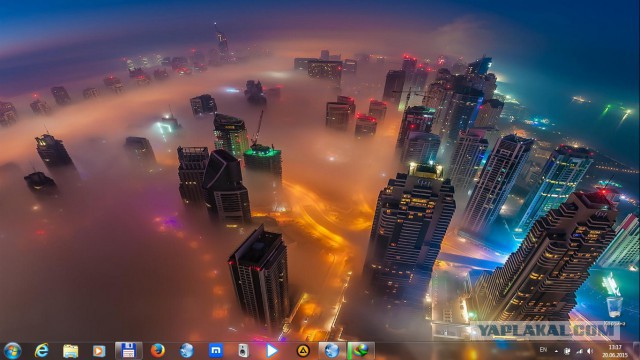Open the gray speaker application icon

coord(243,351)
